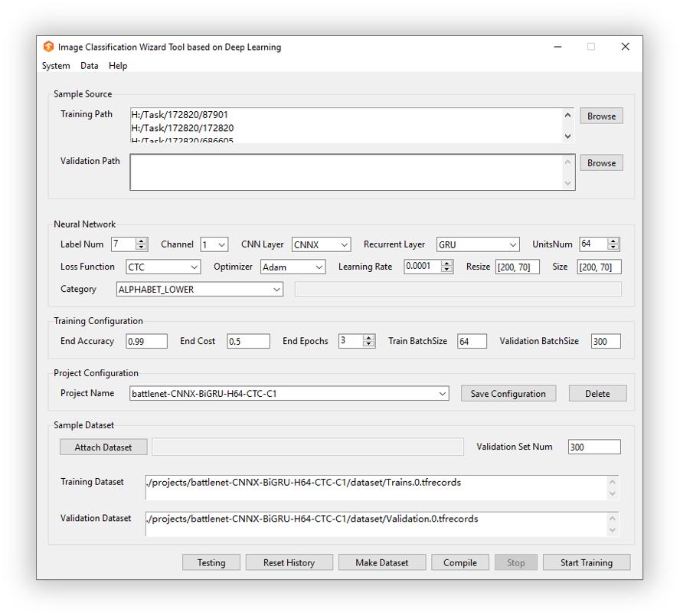Image resolution: width=680 pixels, height=616 pixels.
Task: Browse for the Validation Path
Action: point(601,163)
